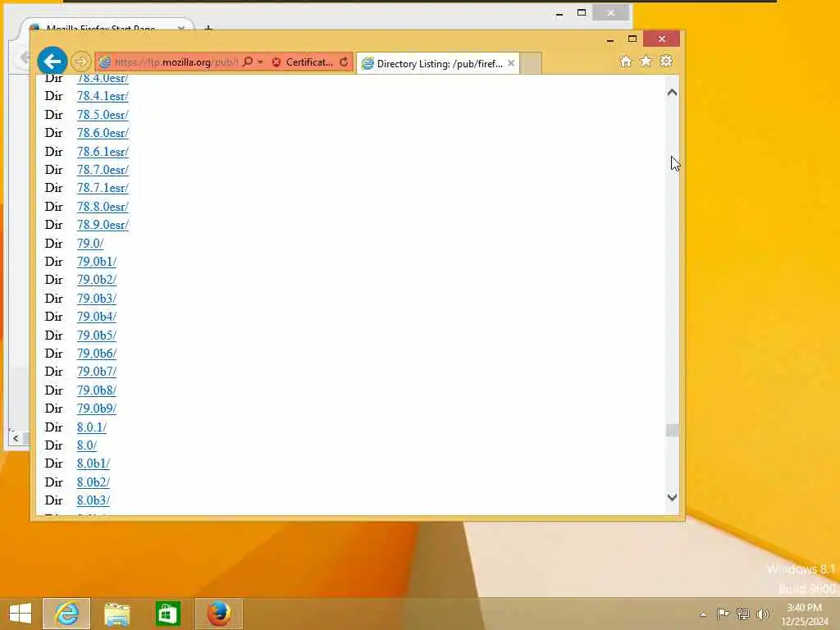Open the Windows Store taskbar icon
Viewport: 840px width, 630px height.
coord(167,614)
